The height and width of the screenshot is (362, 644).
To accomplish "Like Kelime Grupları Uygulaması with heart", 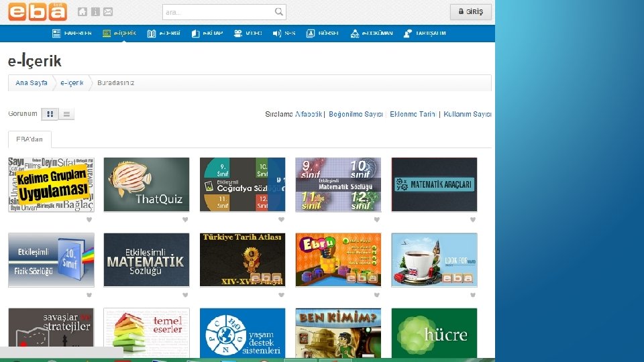I will click(89, 220).
